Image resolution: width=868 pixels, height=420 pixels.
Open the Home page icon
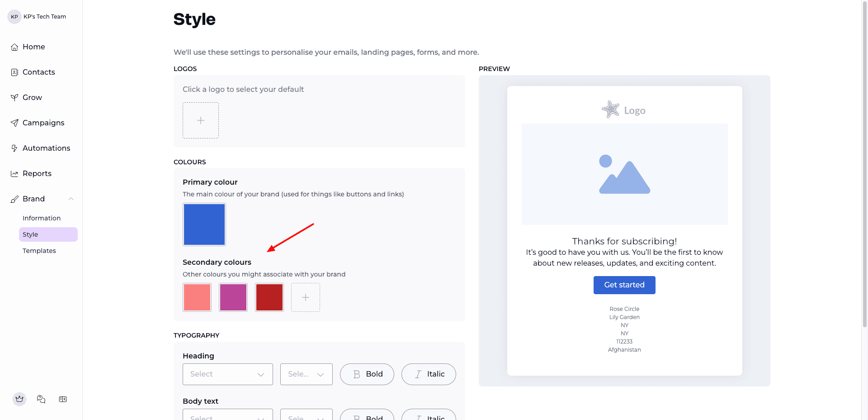tap(14, 47)
